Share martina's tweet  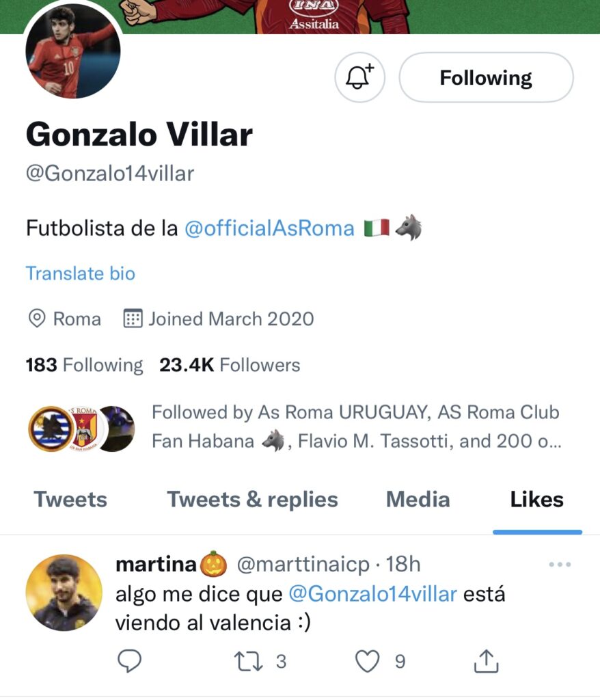click(486, 661)
